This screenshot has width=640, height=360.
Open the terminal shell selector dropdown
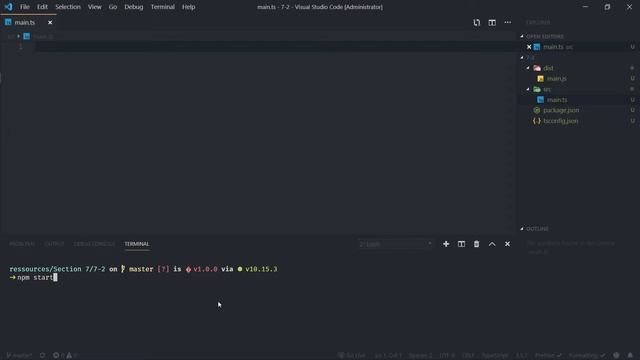coord(395,244)
